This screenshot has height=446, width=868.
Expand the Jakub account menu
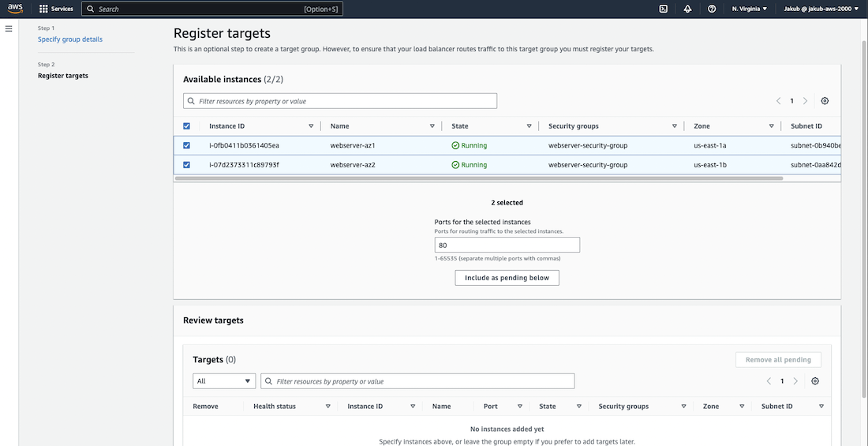coord(820,9)
